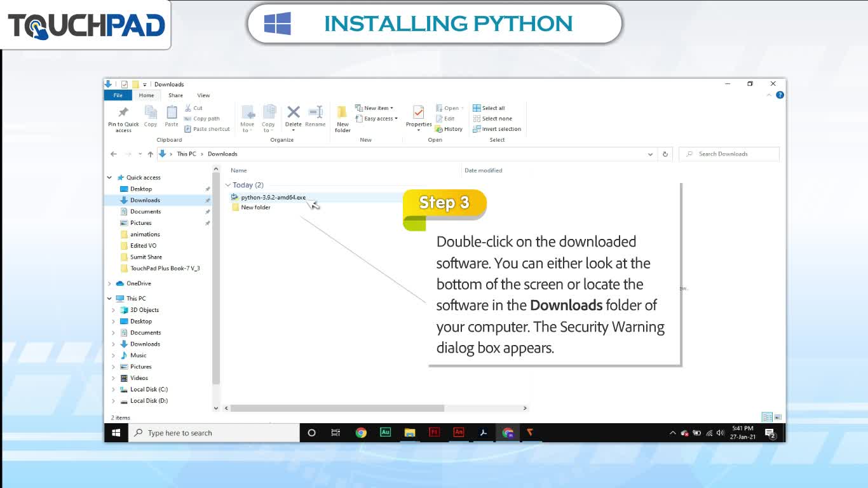
Task: Collapse the This PC node
Action: pos(109,299)
